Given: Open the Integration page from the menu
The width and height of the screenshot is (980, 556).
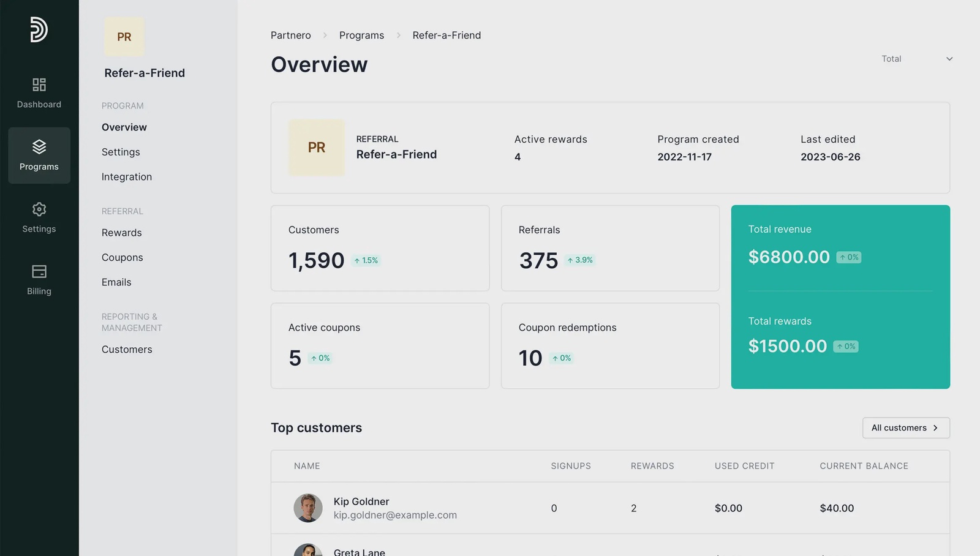Looking at the screenshot, I should [x=127, y=176].
